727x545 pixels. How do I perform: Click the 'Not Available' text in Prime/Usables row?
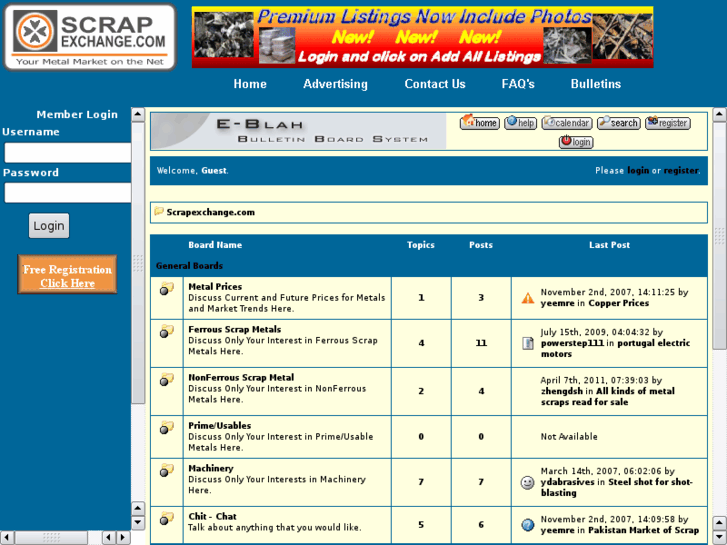pyautogui.click(x=569, y=436)
